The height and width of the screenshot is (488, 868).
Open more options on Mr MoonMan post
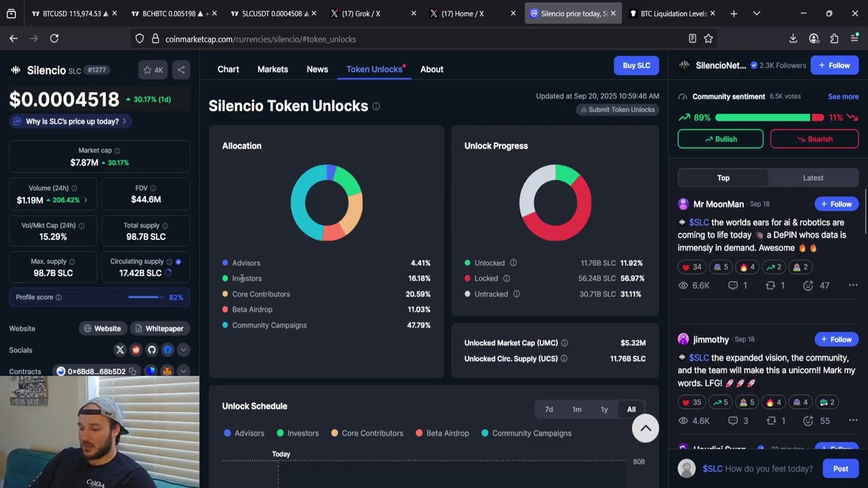tap(853, 285)
